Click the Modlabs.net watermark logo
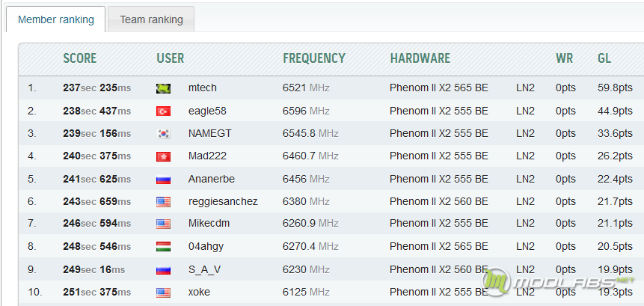This screenshot has height=306, width=644. click(x=559, y=283)
